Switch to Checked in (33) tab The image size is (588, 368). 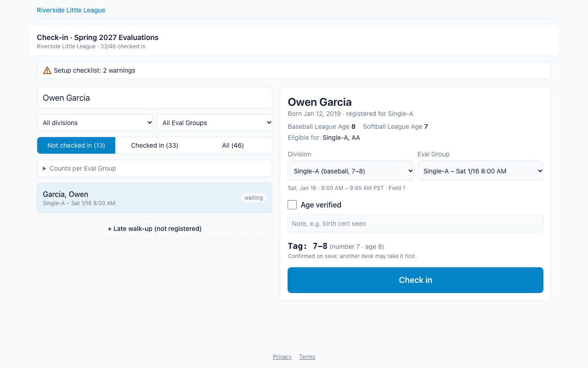154,145
